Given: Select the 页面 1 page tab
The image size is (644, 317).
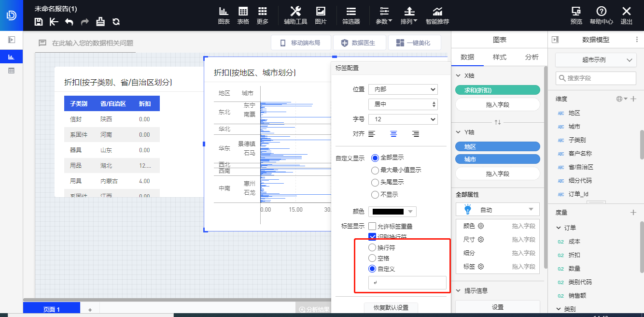Looking at the screenshot, I should click(x=51, y=308).
